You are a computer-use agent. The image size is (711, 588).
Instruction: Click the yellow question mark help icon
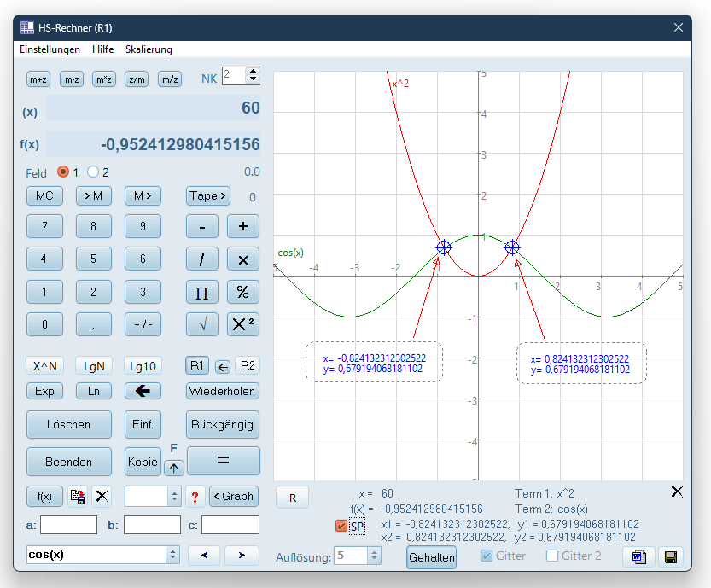pyautogui.click(x=195, y=497)
